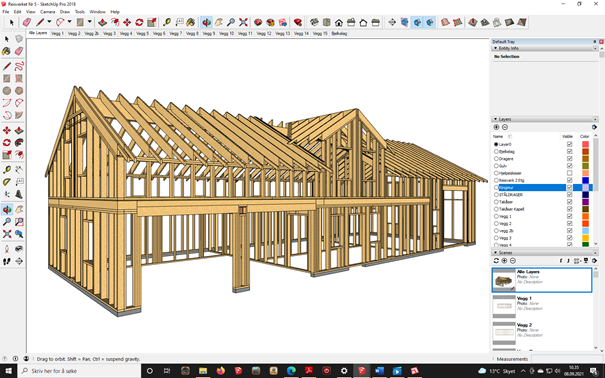The width and height of the screenshot is (605, 378).
Task: Select the Rectangle shape tool in top toolbar
Action: pos(80,22)
